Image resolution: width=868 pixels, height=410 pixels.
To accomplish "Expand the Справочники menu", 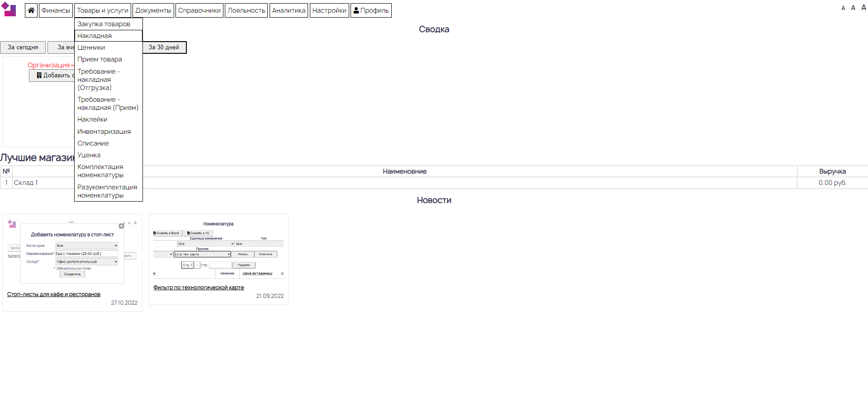I will (199, 10).
